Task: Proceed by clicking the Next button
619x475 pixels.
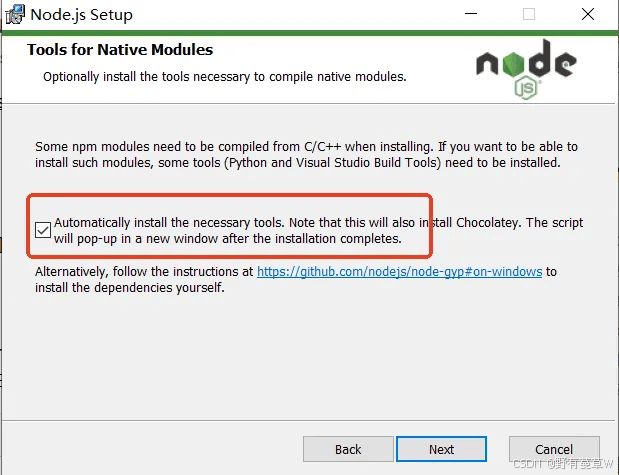Action: tap(441, 449)
